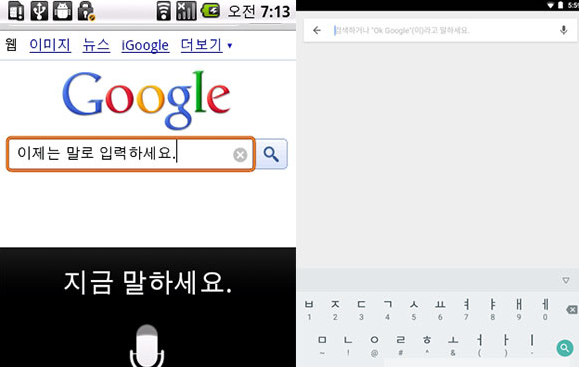Tap the Wi-Fi signal status icon
Screen dimensions: 579x367
pos(164,11)
